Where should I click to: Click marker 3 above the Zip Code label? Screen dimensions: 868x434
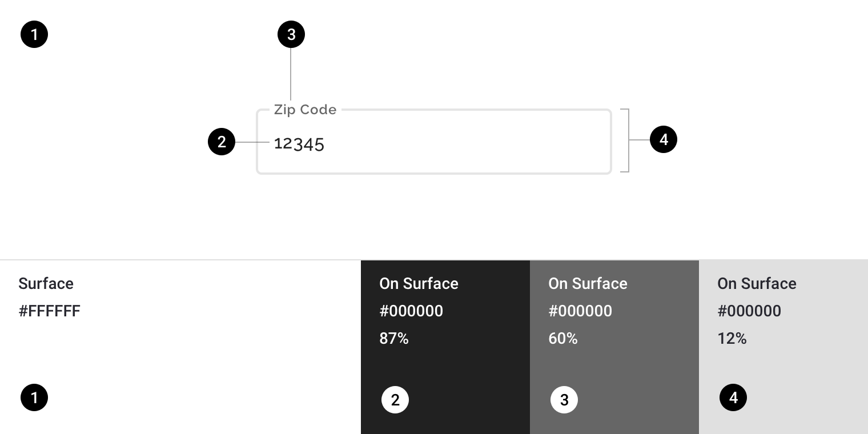[291, 35]
